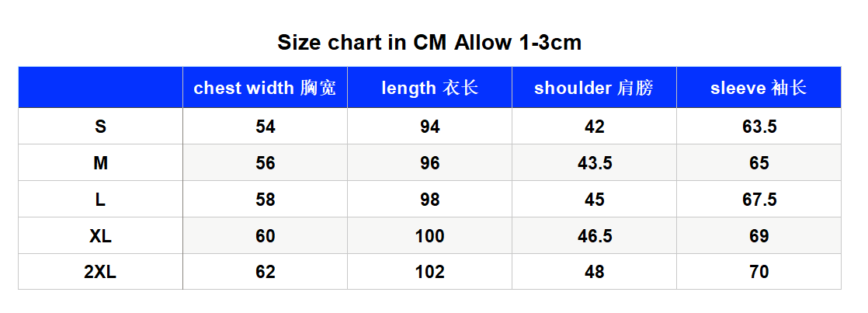Click chest width value 62
This screenshot has width=868, height=313.
point(266,272)
